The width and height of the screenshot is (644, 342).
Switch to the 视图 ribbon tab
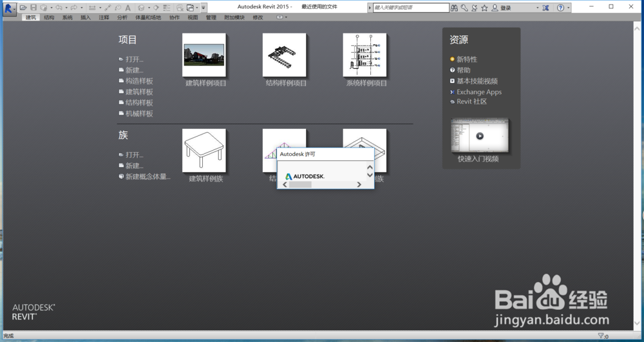tap(193, 17)
